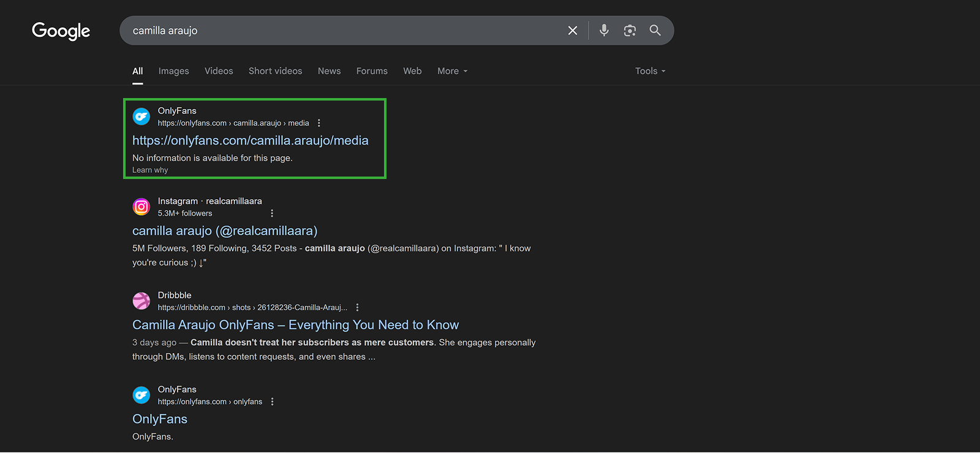Click the Learn why link
This screenshot has height=453, width=980.
[x=150, y=170]
